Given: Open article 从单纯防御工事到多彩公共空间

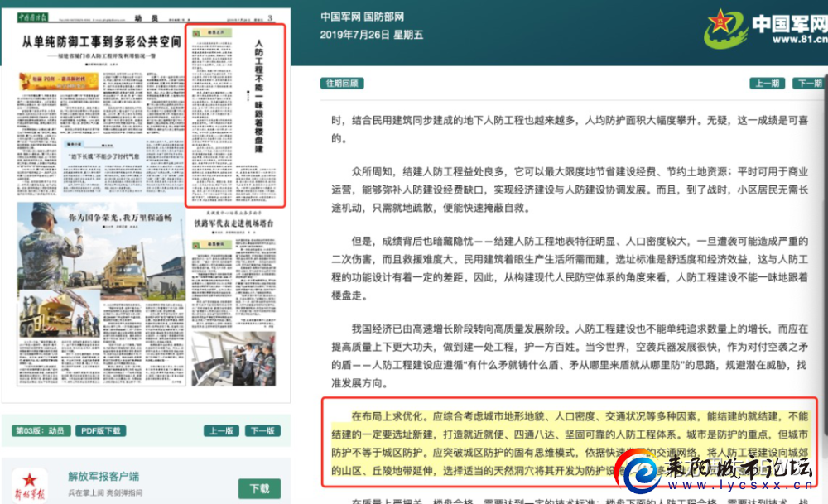Looking at the screenshot, I should 101,41.
